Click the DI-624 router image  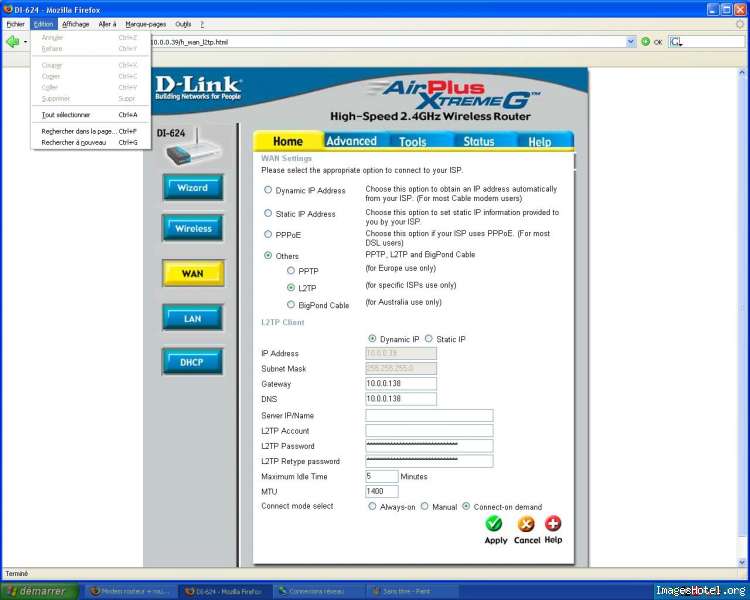[193, 148]
